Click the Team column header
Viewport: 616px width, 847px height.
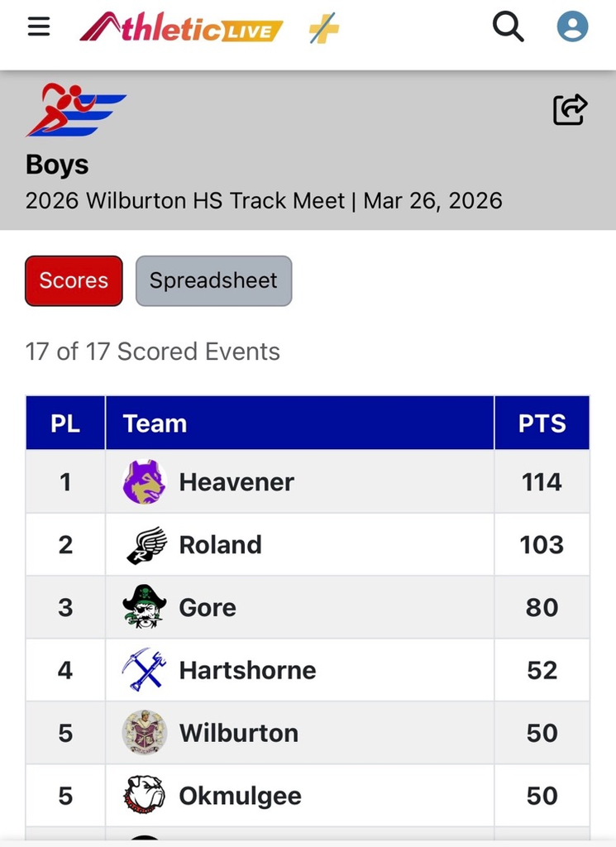pyautogui.click(x=155, y=423)
